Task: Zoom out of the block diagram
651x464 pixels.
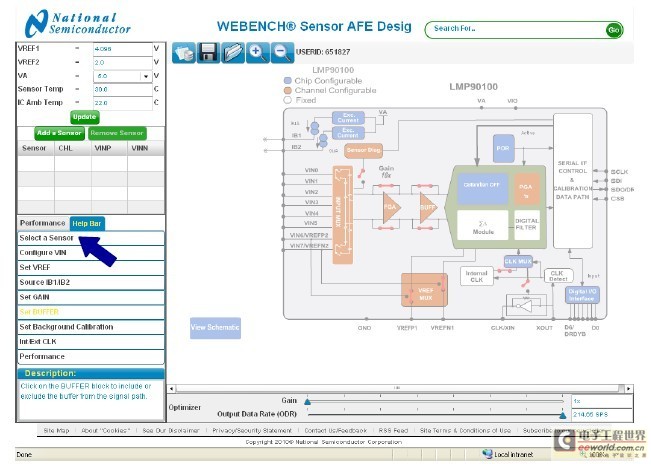Action: pos(282,53)
